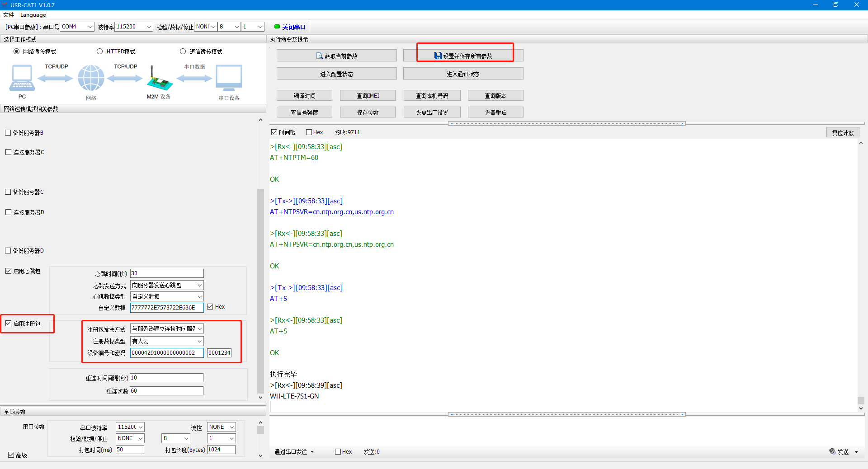Click the PC computer icon in diagram
868x469 pixels.
pyautogui.click(x=22, y=78)
